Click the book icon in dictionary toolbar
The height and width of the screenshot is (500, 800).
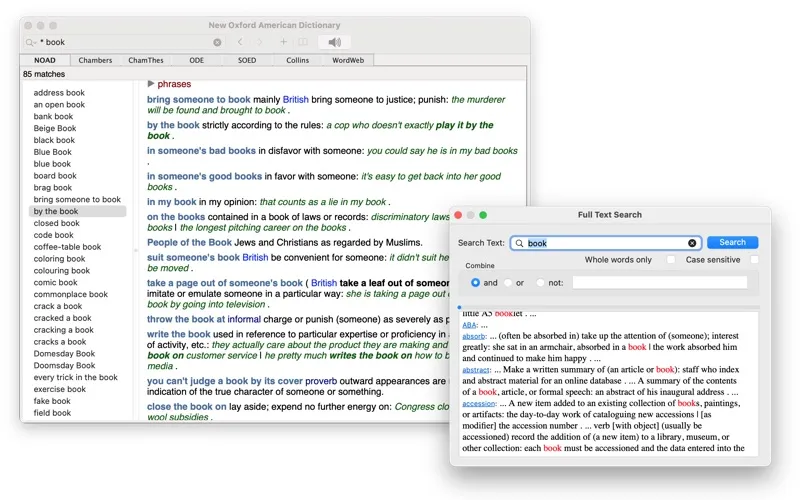303,42
